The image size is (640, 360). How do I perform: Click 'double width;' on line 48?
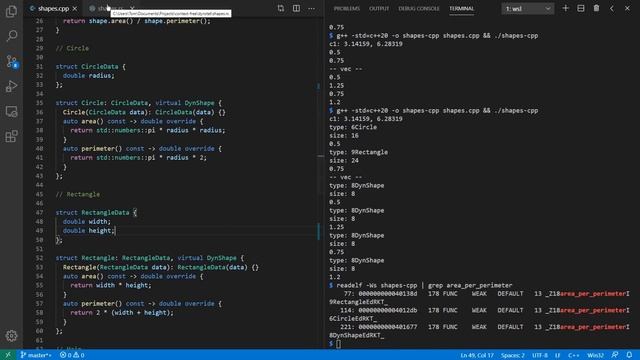pos(87,222)
